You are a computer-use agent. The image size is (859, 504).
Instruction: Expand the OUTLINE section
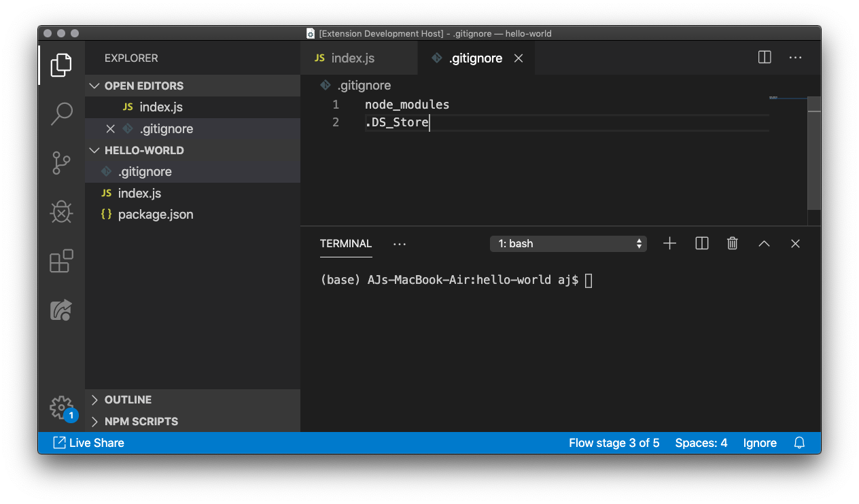coord(128,399)
